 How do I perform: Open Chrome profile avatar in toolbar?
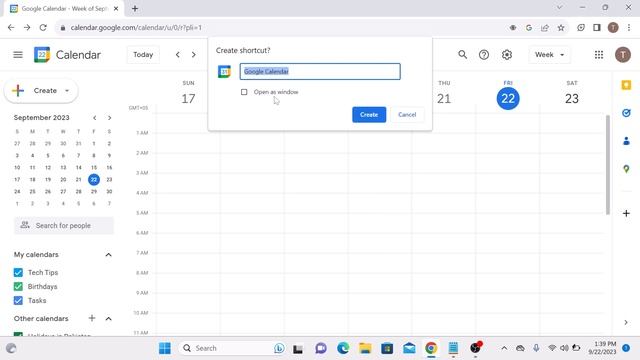(613, 28)
